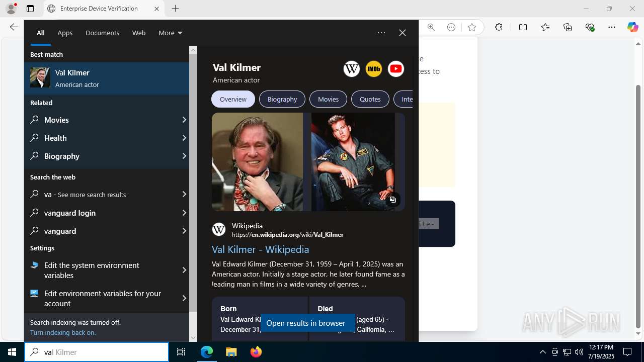Viewport: 644px width, 362px height.
Task: Open the YouTube source icon
Action: (x=396, y=69)
